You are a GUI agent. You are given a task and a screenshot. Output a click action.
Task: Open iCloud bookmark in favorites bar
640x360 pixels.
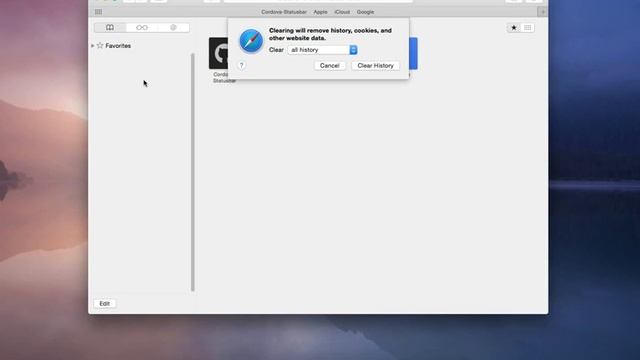[342, 12]
